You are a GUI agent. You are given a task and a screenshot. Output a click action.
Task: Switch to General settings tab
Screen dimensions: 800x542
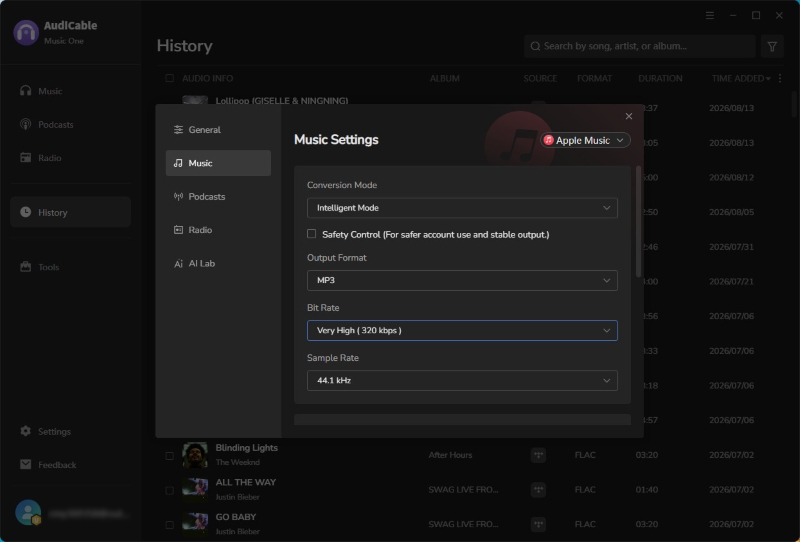218,130
